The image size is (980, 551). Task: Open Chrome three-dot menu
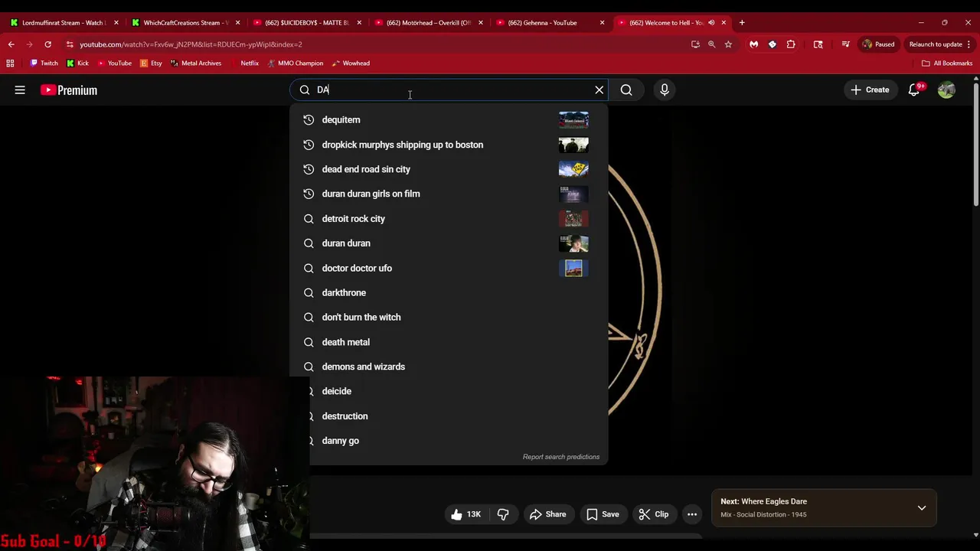(x=969, y=44)
